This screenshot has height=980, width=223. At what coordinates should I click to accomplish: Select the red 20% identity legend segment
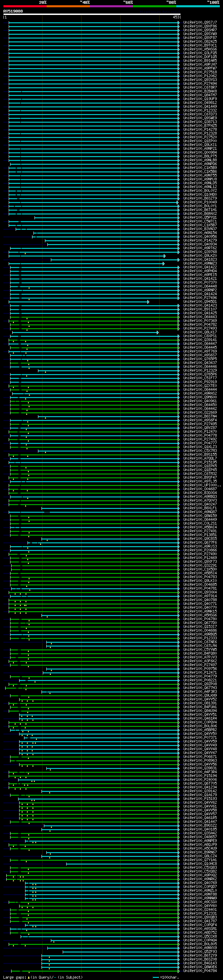[25, 6]
